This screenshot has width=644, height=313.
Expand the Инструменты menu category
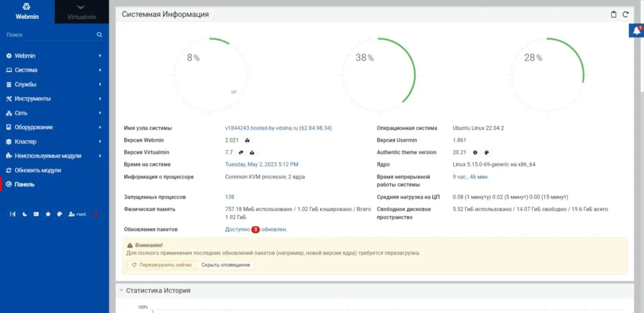click(x=54, y=99)
